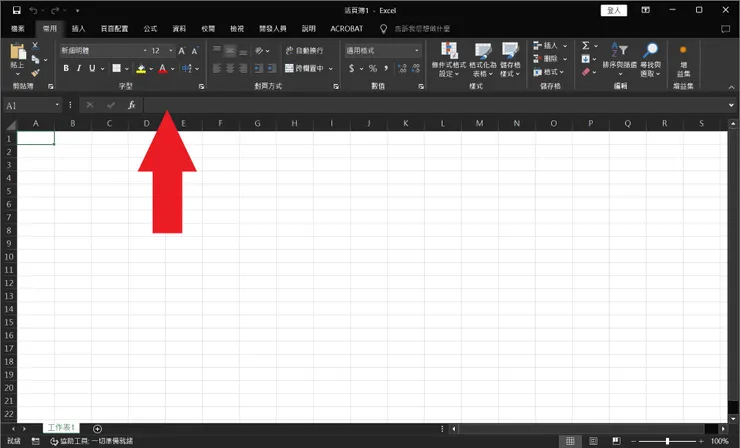Apply the comma style format
This screenshot has width=740, height=448.
(x=386, y=68)
